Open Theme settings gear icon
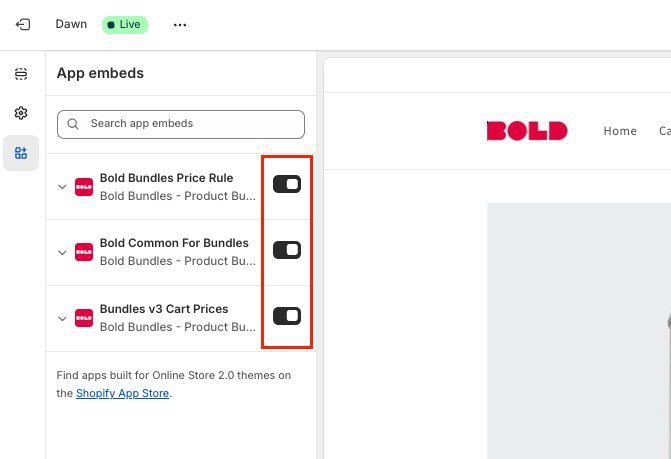671x459 pixels. [x=21, y=113]
